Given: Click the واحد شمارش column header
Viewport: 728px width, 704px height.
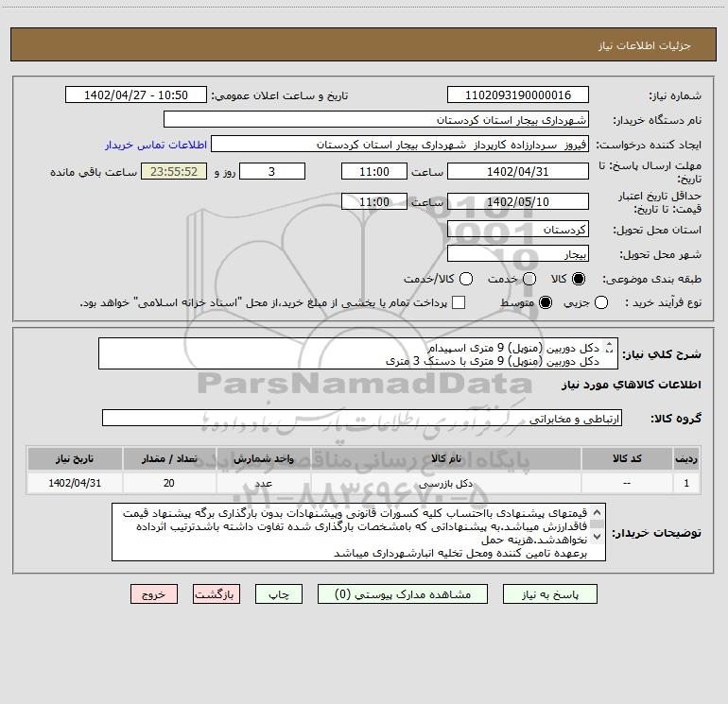Looking at the screenshot, I should point(263,458).
